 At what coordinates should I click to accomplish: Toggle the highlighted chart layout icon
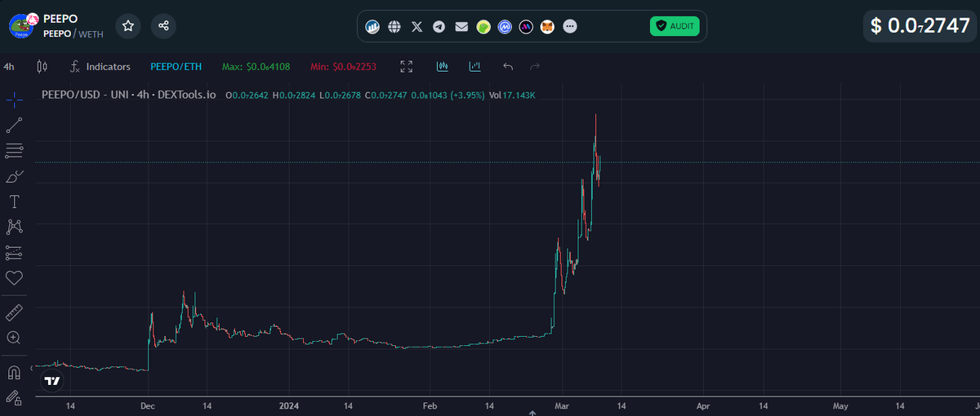pyautogui.click(x=443, y=67)
